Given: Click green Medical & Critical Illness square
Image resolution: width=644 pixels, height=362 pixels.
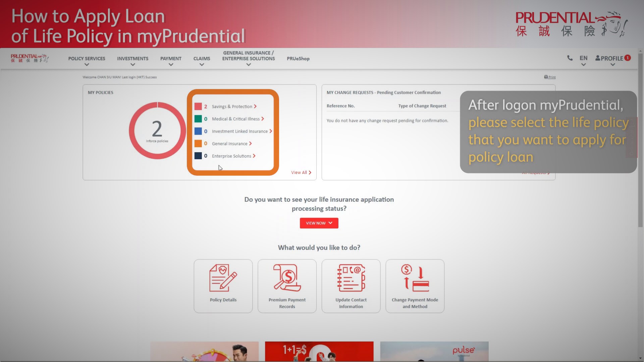Looking at the screenshot, I should [198, 119].
